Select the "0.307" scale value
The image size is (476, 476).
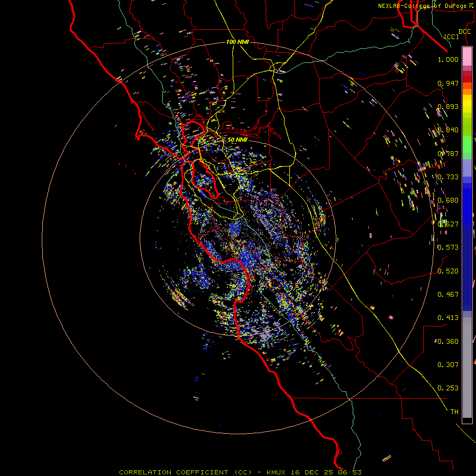click(x=448, y=365)
